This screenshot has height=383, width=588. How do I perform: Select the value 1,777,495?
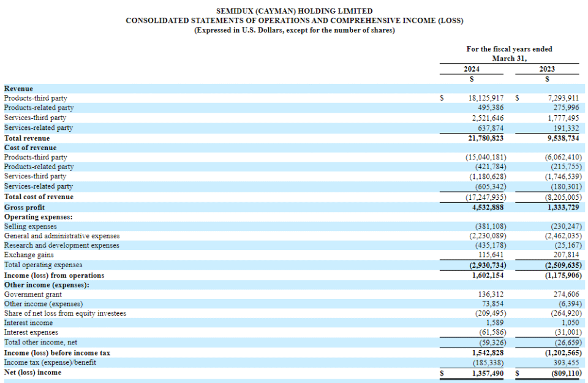563,118
